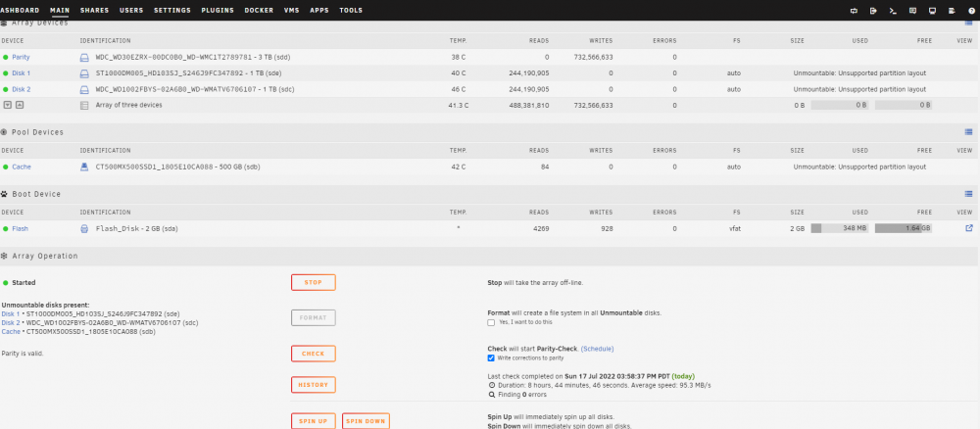Click the FORMAT button
Image resolution: width=980 pixels, height=429 pixels.
point(314,318)
